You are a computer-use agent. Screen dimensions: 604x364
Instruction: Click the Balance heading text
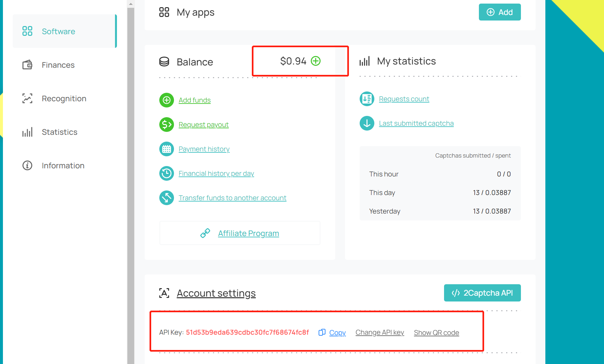(x=195, y=62)
